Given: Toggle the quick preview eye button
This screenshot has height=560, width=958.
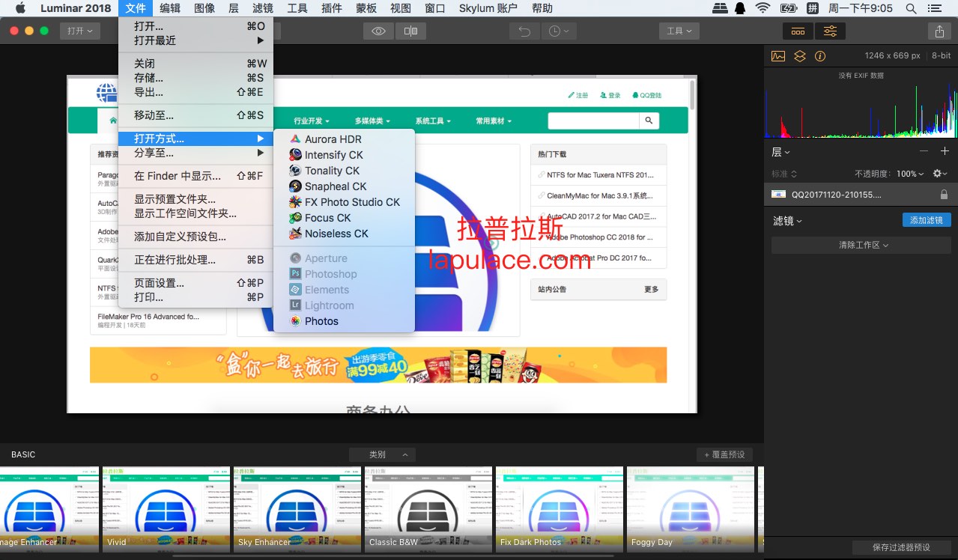Looking at the screenshot, I should [x=379, y=31].
